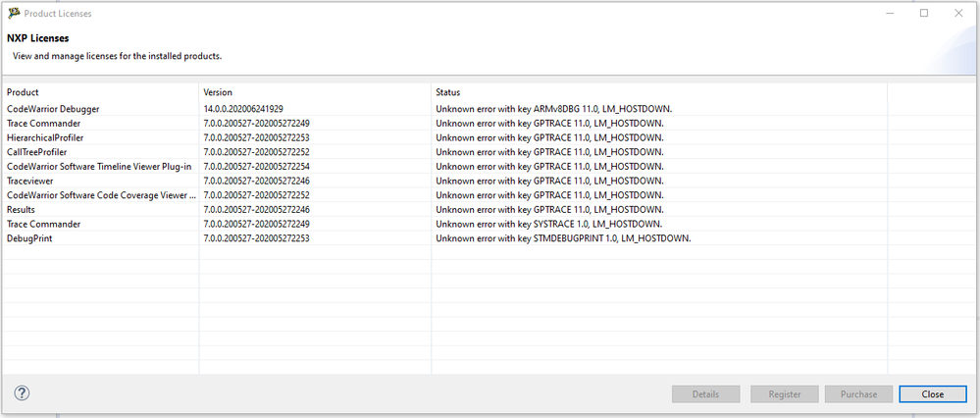The image size is (980, 418).
Task: Click the Product Licenses window title icon
Action: coord(14,13)
